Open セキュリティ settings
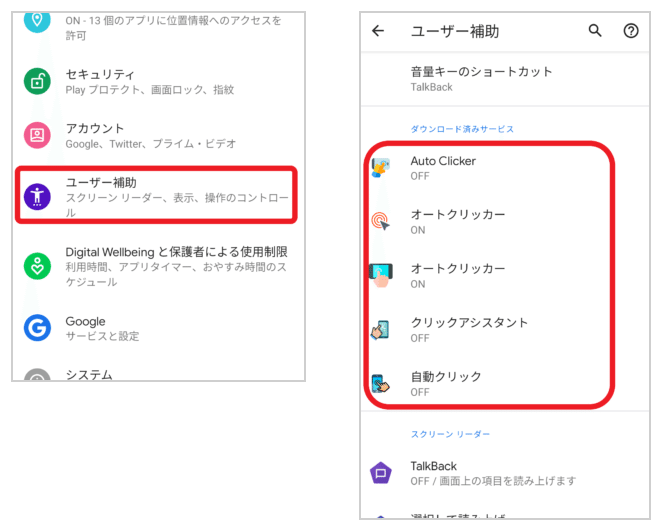 (158, 81)
